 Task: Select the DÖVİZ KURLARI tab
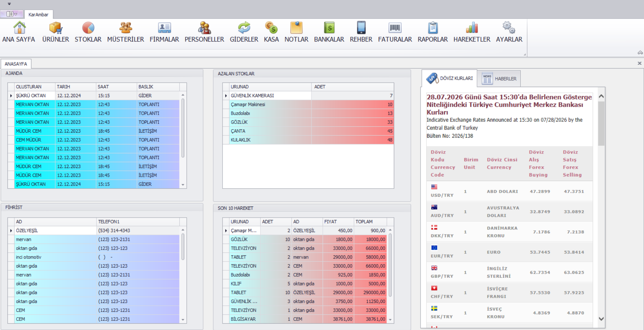(450, 78)
